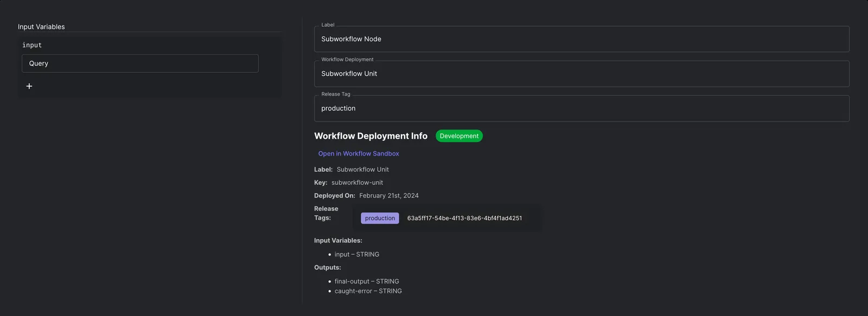Open the Workflow Deployment dropdown Subworkflow Unit

pyautogui.click(x=582, y=74)
